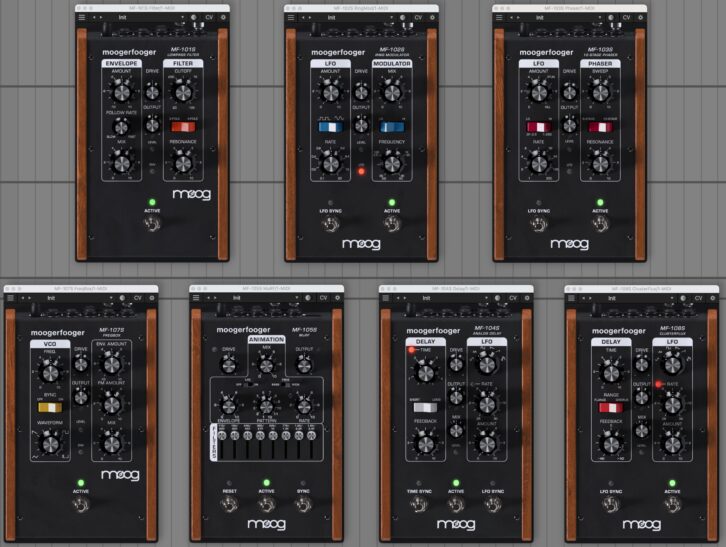Go to previous preset in MF-108S Cluster Flux window

click(584, 298)
